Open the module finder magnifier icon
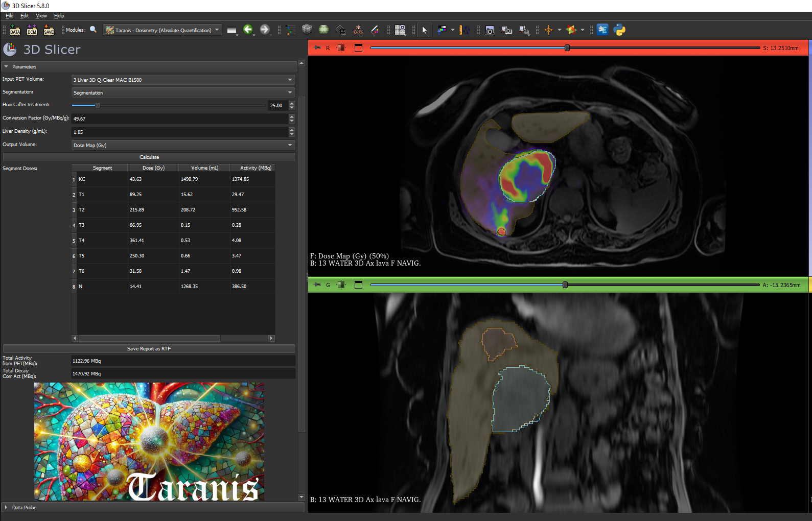The width and height of the screenshot is (812, 521). click(x=93, y=30)
